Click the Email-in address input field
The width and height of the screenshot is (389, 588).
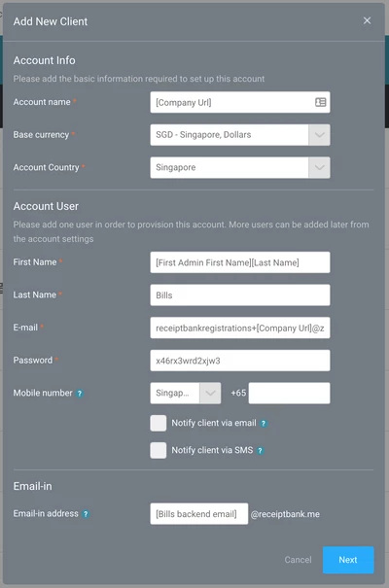point(199,514)
